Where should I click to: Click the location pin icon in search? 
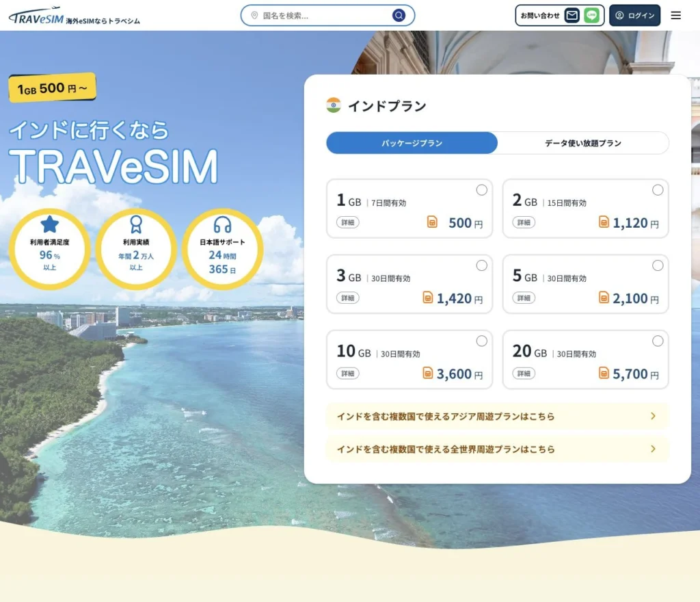(x=254, y=16)
